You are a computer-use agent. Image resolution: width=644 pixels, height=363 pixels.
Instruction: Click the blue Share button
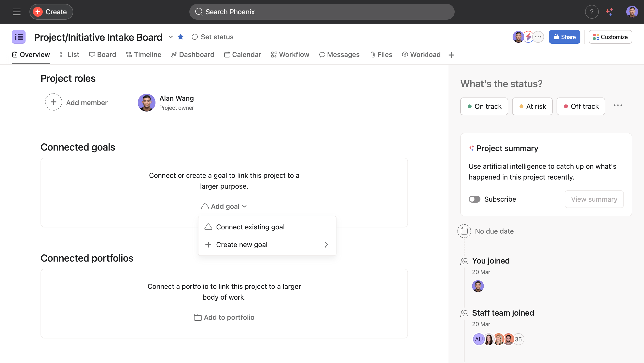click(564, 37)
